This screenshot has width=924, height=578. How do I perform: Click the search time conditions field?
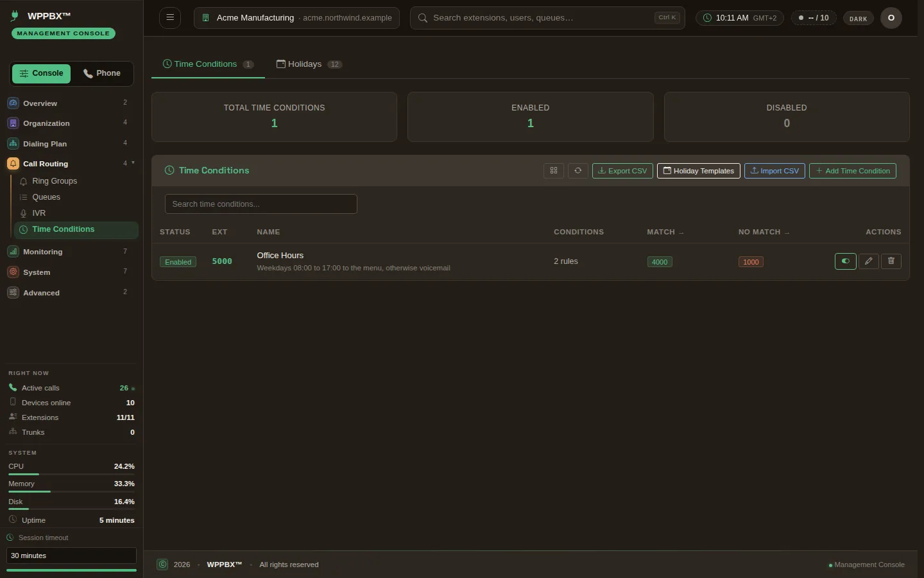[261, 204]
